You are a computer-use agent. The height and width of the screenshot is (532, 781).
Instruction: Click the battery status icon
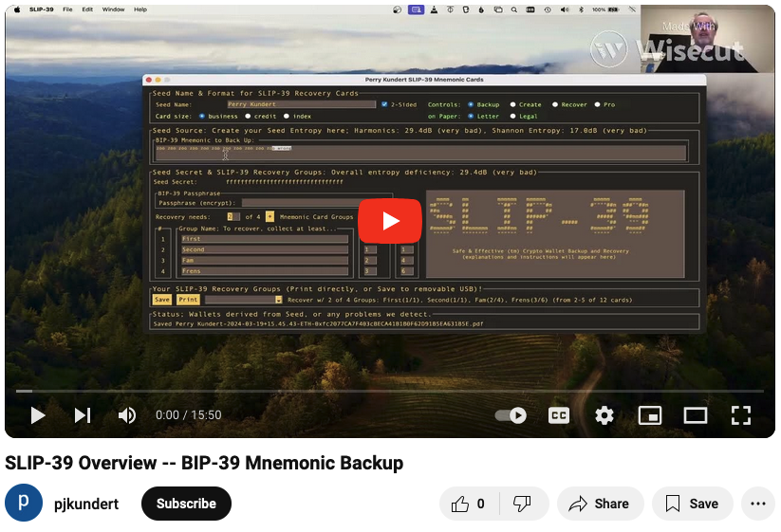click(613, 9)
